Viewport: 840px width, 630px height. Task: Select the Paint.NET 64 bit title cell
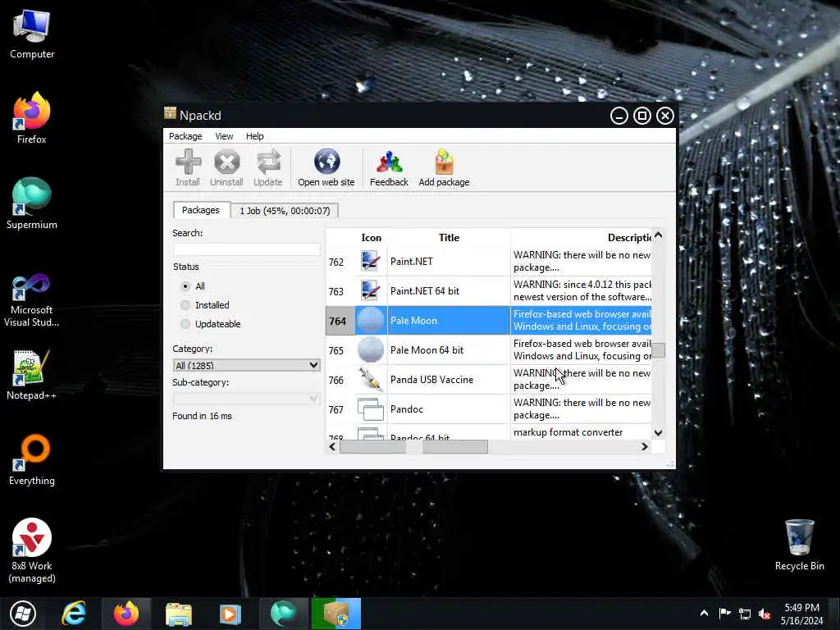[449, 291]
